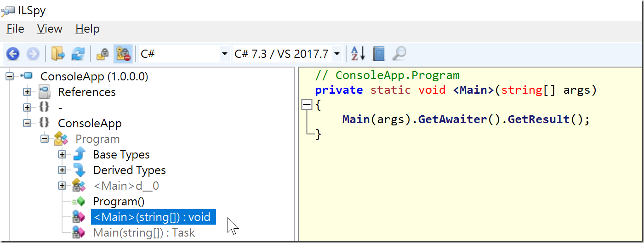This screenshot has width=644, height=243.
Task: Toggle show all types and members filter
Action: [123, 54]
